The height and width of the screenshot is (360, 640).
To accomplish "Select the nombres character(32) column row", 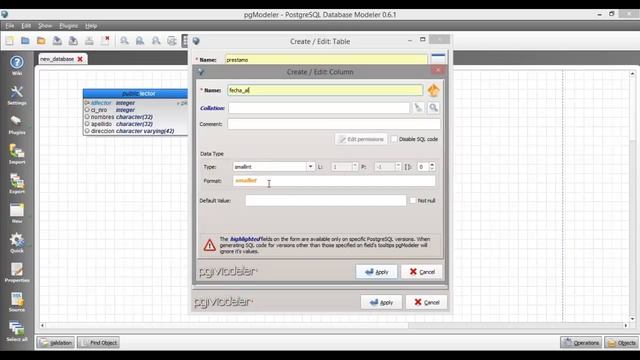I will click(135, 117).
